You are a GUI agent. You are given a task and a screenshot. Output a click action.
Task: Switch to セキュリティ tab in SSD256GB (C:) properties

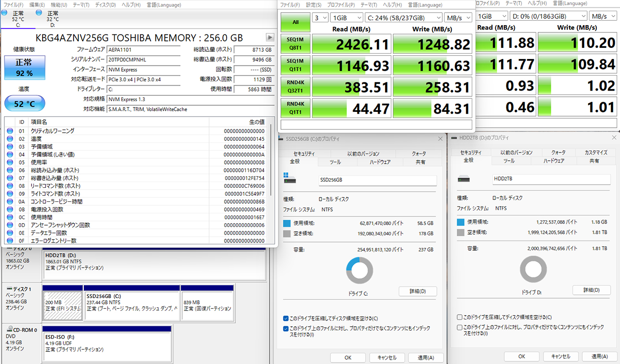click(x=304, y=153)
